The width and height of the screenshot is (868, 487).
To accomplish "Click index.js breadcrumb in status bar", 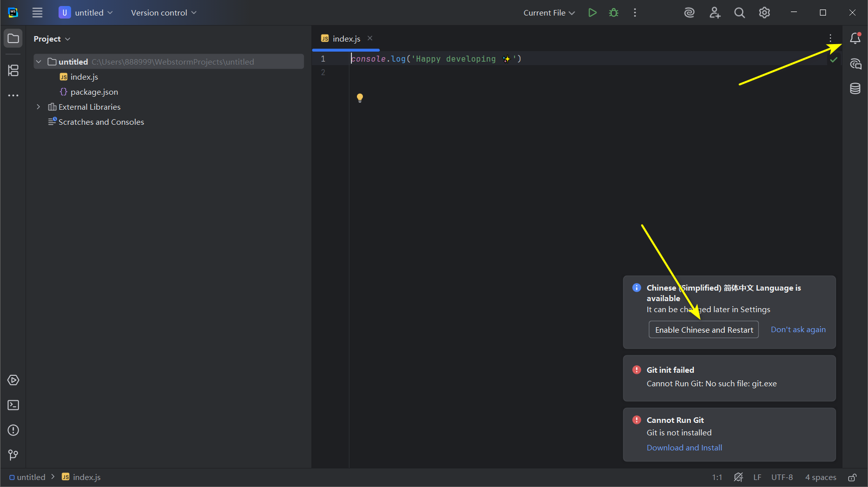I will point(81,477).
